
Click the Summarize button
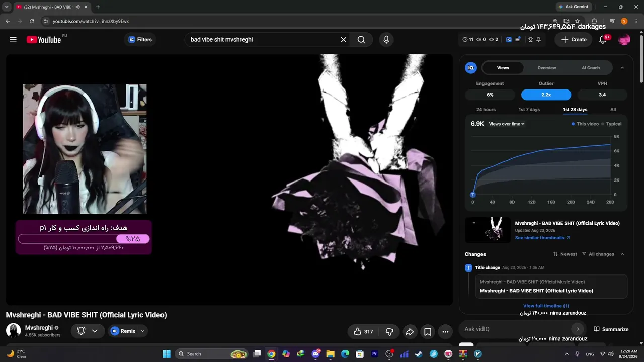[x=611, y=329]
